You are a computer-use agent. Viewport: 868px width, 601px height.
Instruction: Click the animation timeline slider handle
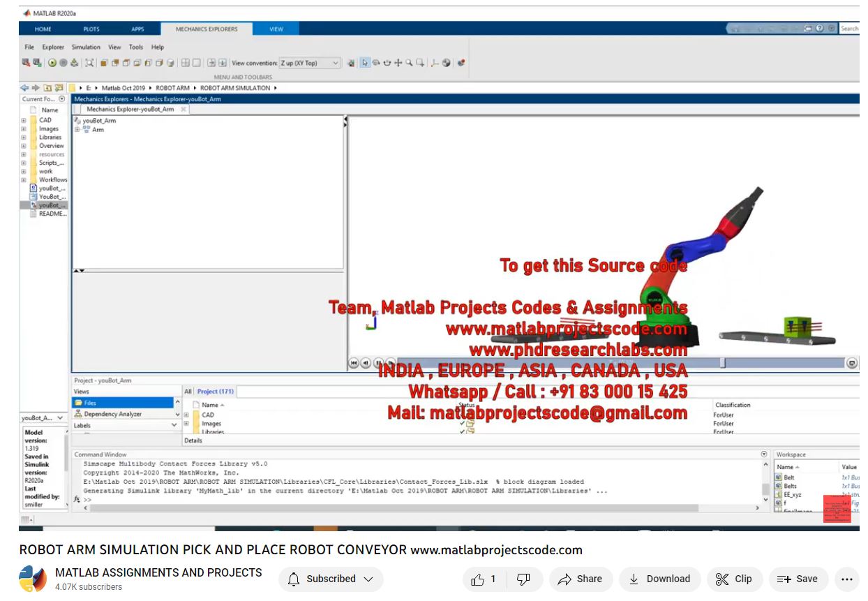[x=723, y=363]
